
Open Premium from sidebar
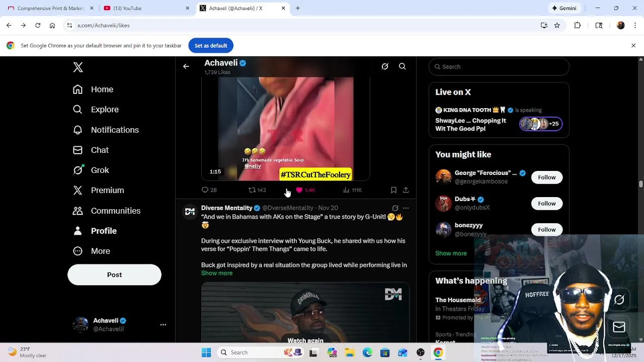pyautogui.click(x=98, y=190)
